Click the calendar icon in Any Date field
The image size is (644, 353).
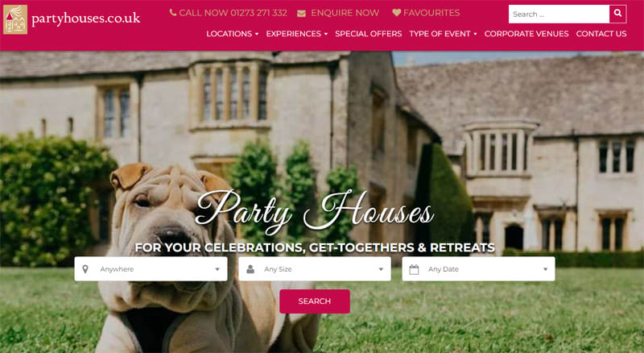point(414,269)
